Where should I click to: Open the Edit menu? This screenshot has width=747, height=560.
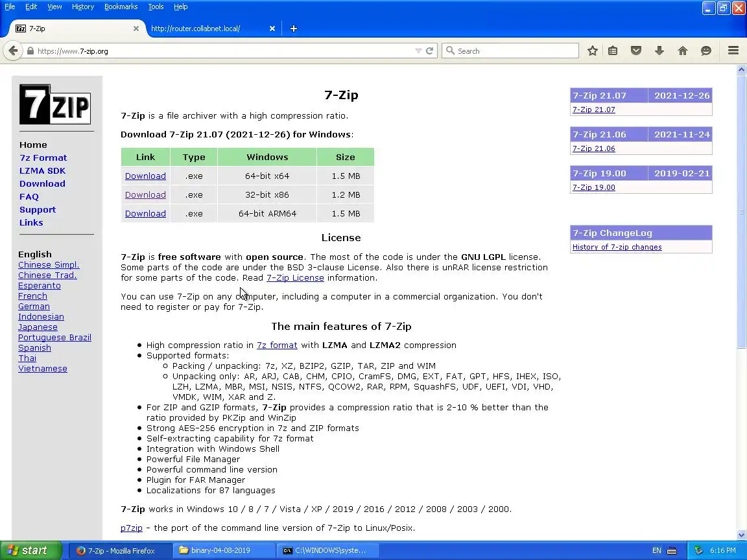coord(31,6)
